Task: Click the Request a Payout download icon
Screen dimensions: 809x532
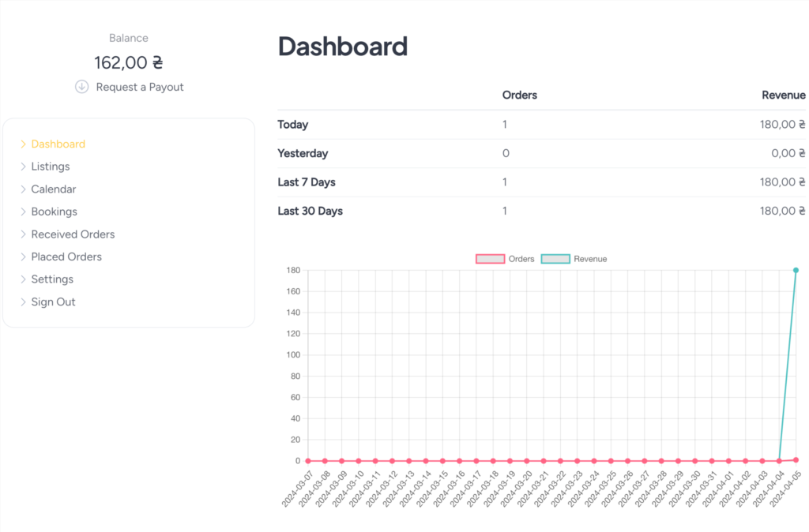Action: 81,87
